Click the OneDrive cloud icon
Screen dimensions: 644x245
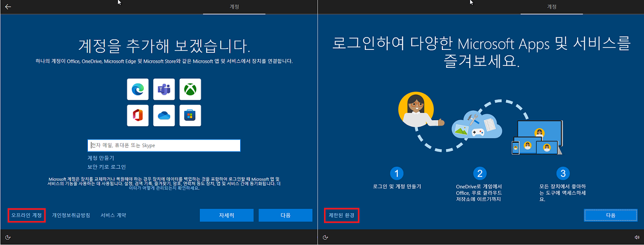click(164, 115)
